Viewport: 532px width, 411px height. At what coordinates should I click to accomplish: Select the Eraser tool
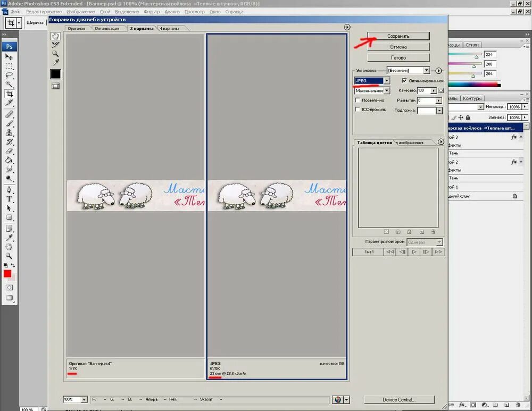9,151
